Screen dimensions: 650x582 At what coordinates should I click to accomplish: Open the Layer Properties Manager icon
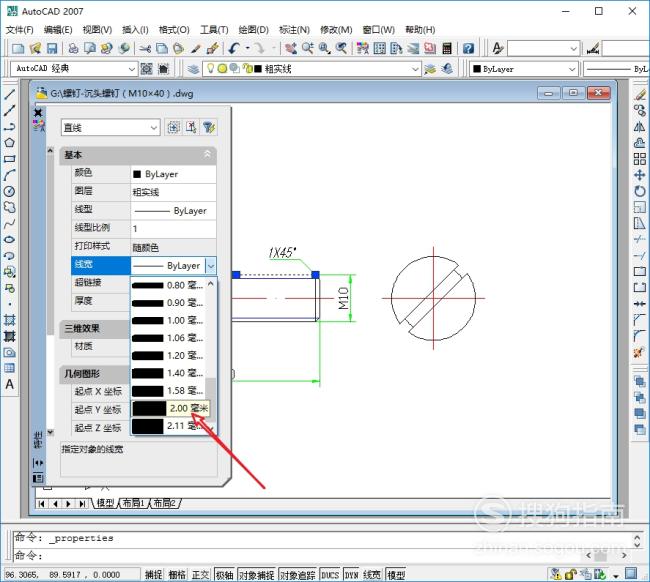(x=193, y=69)
